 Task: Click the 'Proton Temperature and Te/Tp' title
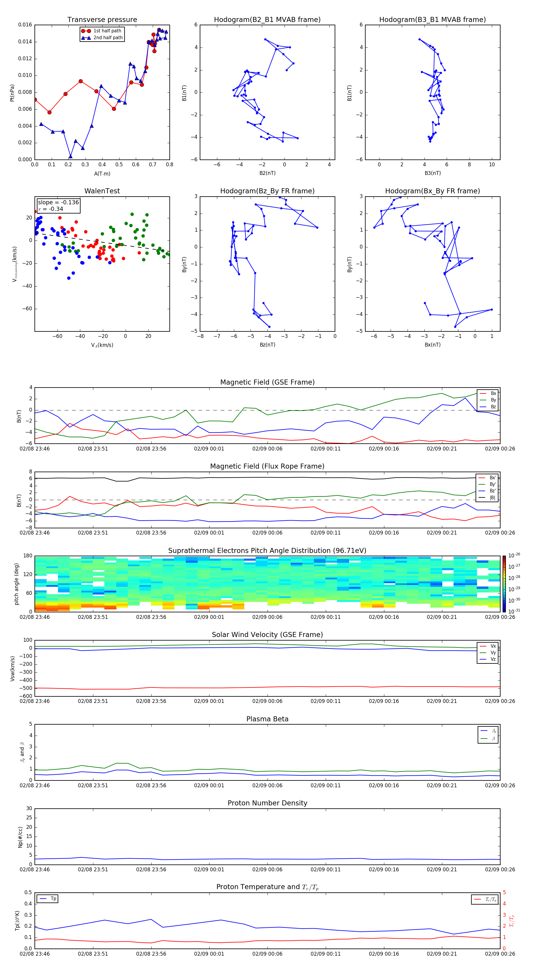pos(267,888)
